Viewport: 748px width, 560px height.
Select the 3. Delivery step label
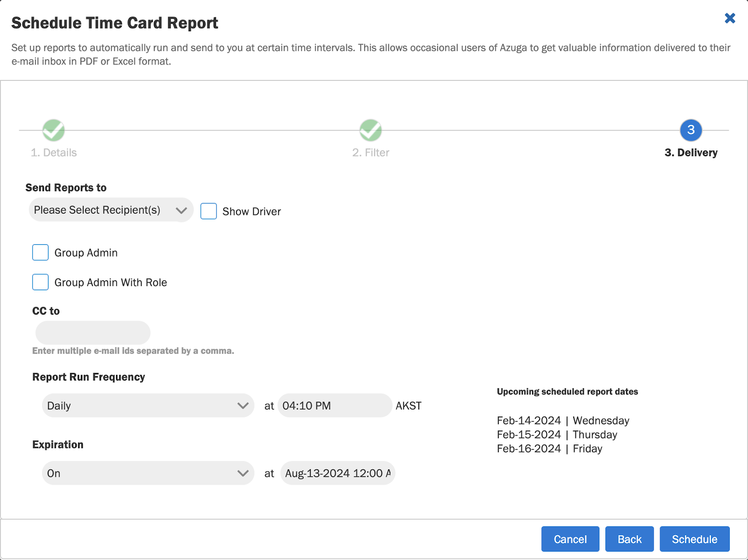point(691,153)
